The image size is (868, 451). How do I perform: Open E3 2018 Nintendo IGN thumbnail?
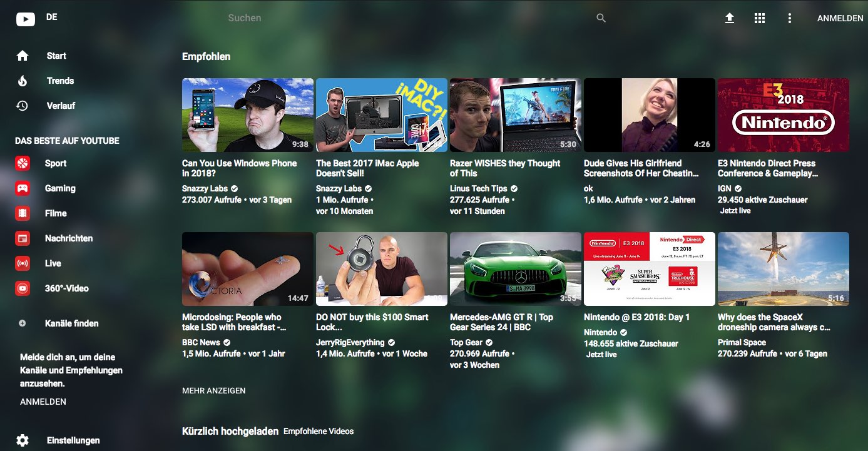[784, 115]
